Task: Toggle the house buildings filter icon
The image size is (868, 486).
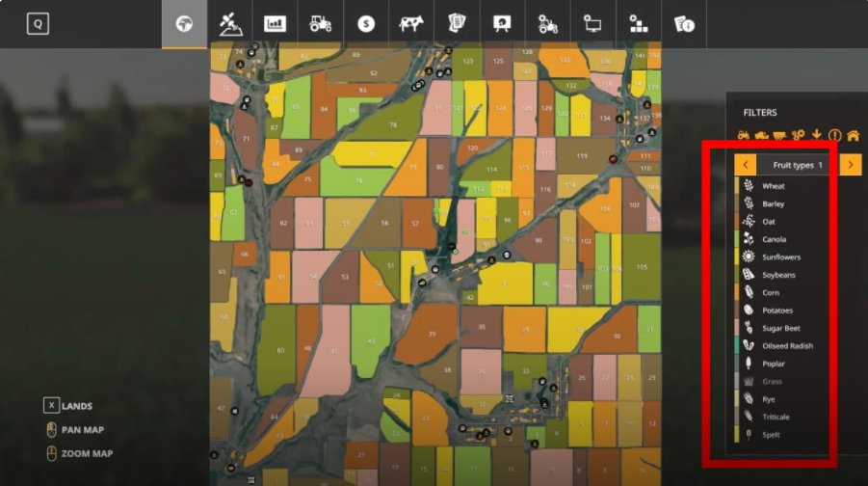Action: (x=853, y=135)
